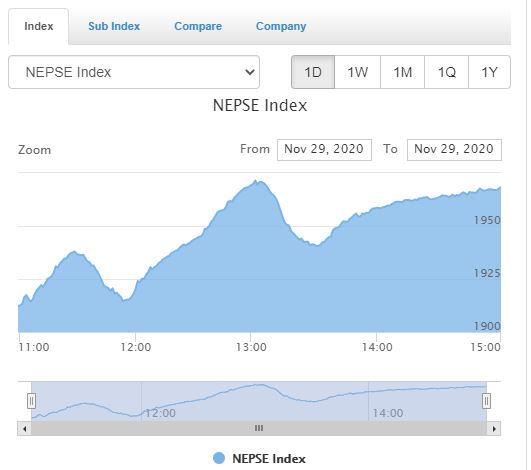Switch to the Company tab
Image resolution: width=531 pixels, height=470 pixels.
[x=281, y=26]
